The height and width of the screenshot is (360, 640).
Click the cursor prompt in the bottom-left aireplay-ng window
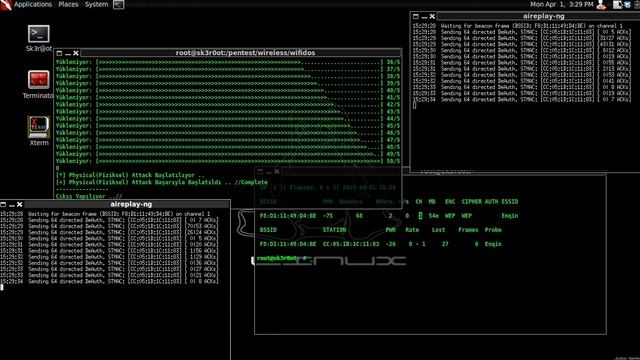click(x=2, y=287)
